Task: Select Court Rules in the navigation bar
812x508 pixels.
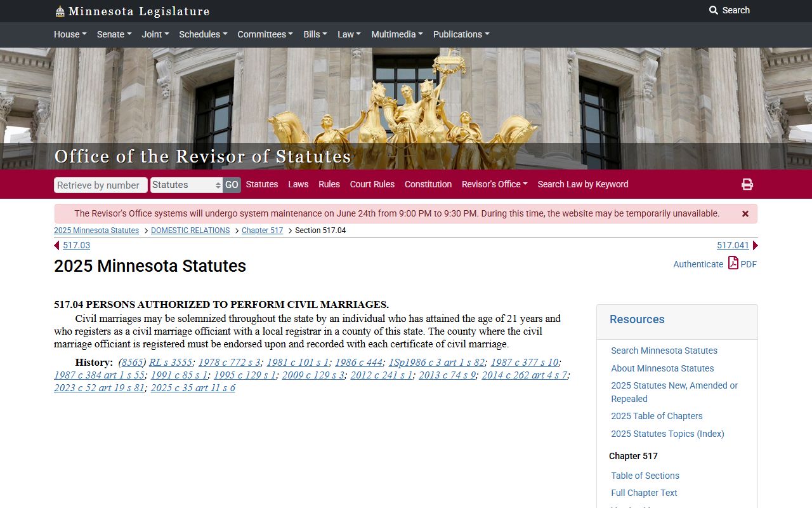Action: coord(372,184)
